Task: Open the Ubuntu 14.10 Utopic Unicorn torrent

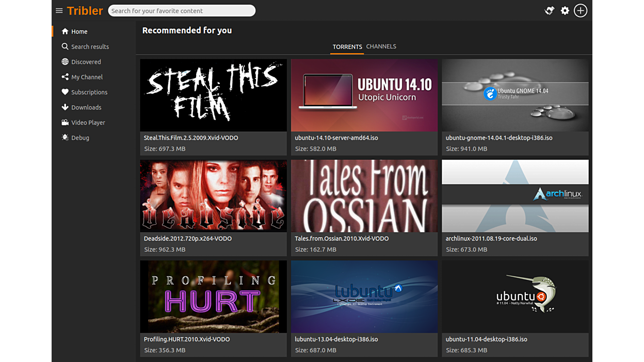Action: click(x=364, y=95)
